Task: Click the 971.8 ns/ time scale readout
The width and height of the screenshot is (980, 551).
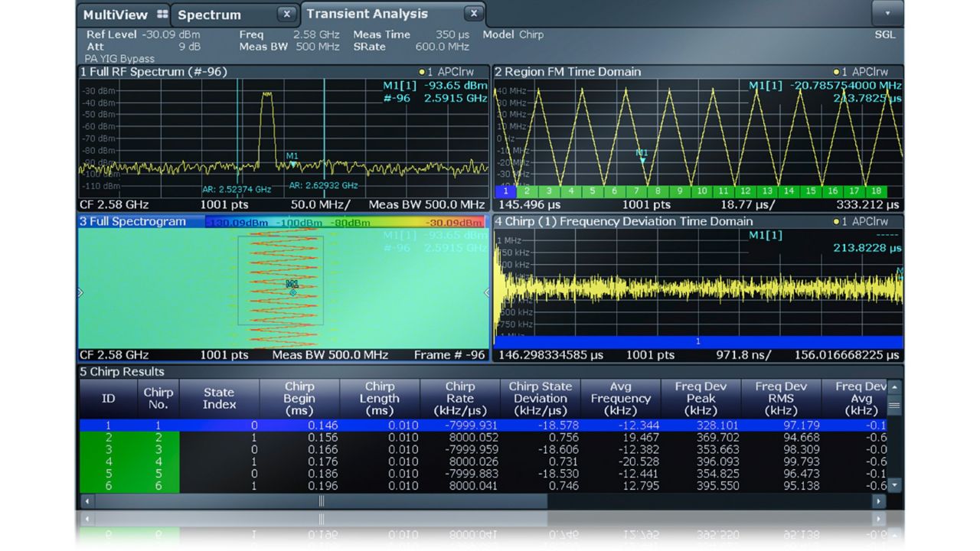Action: [743, 355]
